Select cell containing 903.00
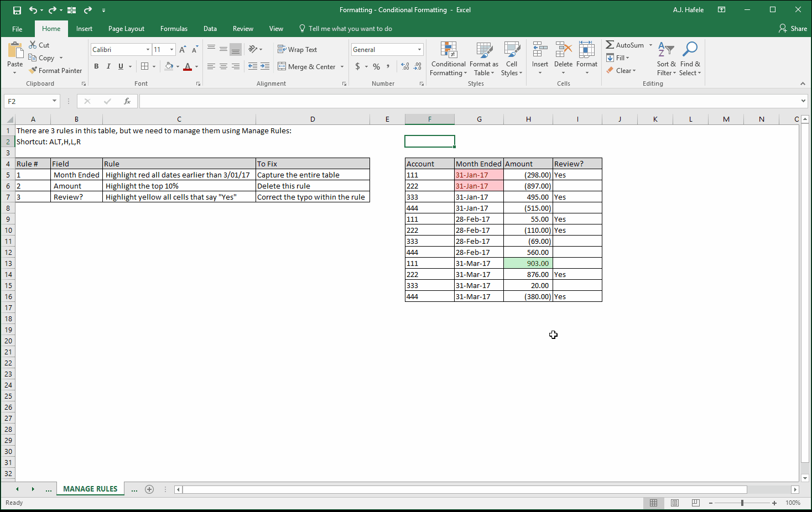Screen dimensions: 812x512 click(528, 263)
